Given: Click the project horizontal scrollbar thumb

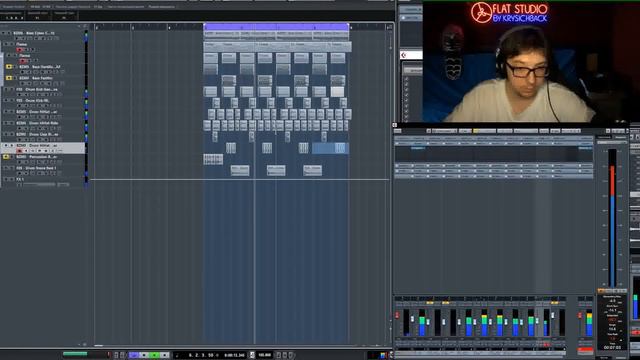Looking at the screenshot, I should click(99, 345).
